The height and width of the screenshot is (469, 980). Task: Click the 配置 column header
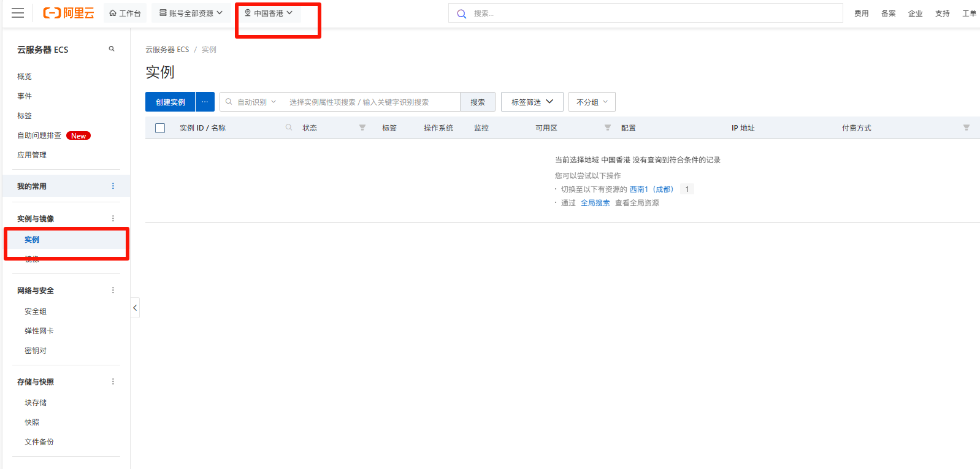(x=629, y=128)
